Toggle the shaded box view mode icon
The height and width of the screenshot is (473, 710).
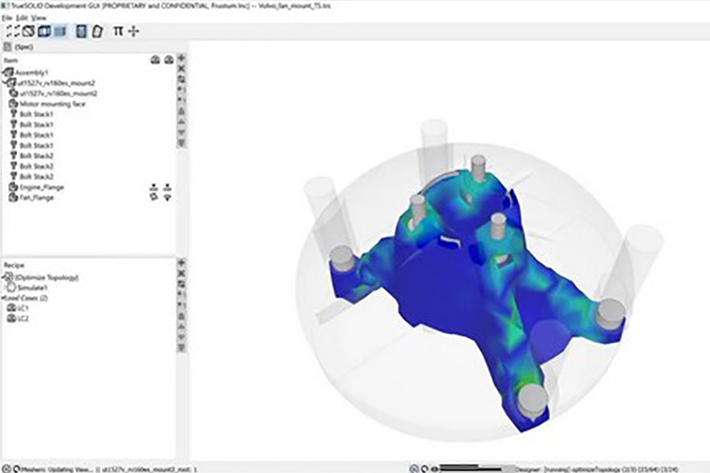pos(43,32)
